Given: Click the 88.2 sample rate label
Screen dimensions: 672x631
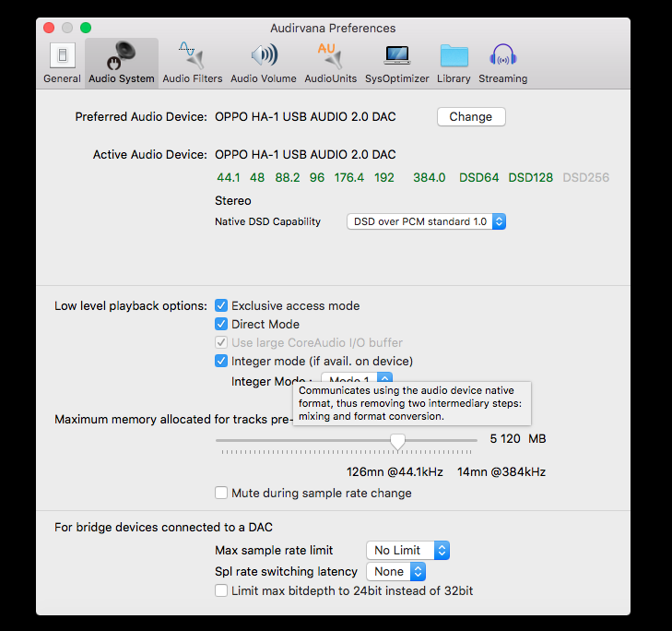Looking at the screenshot, I should [x=287, y=177].
